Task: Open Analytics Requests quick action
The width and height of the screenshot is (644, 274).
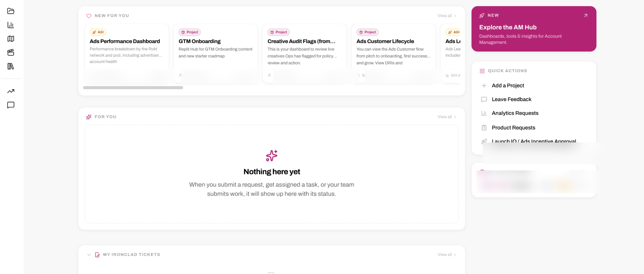Action: [515, 113]
